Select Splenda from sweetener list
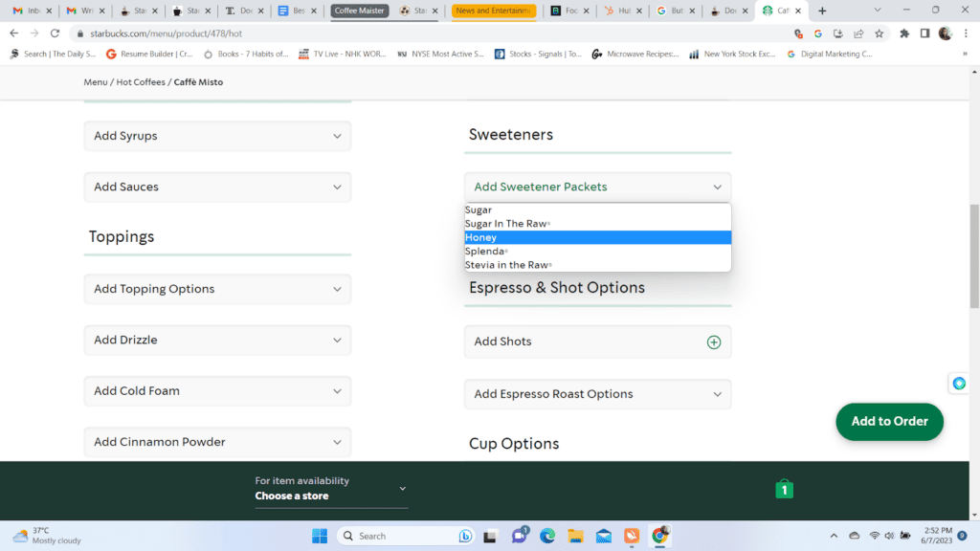 [x=597, y=252]
